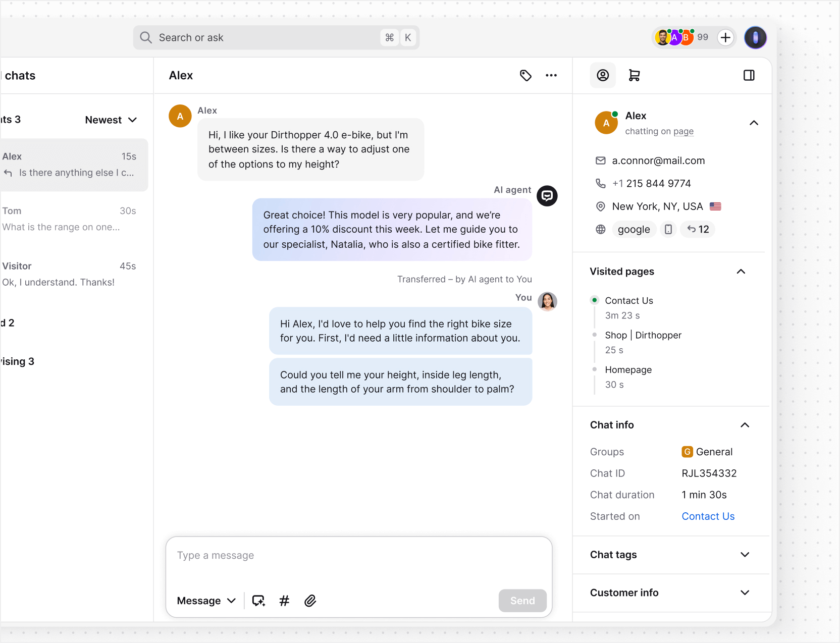
Task: Click the Type a message input field
Action: click(358, 555)
